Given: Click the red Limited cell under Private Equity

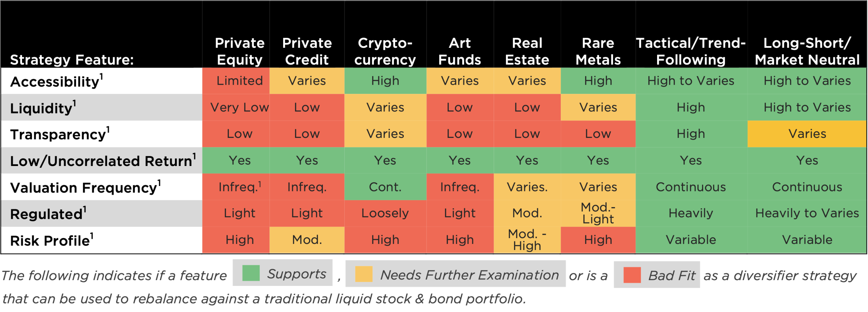Looking at the screenshot, I should point(239,81).
